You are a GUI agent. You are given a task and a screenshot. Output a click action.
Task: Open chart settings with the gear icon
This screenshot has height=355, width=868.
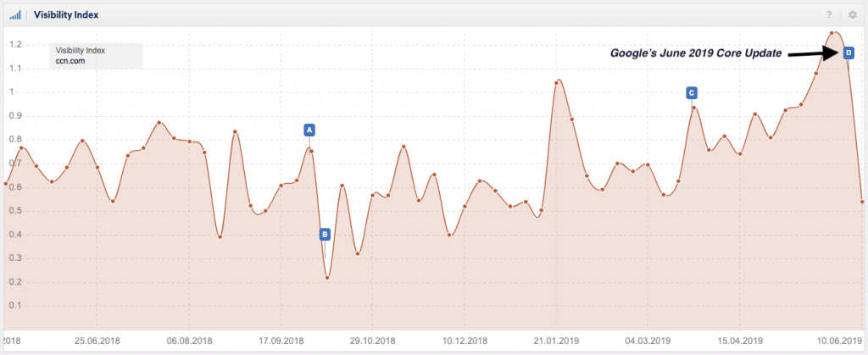tap(852, 14)
